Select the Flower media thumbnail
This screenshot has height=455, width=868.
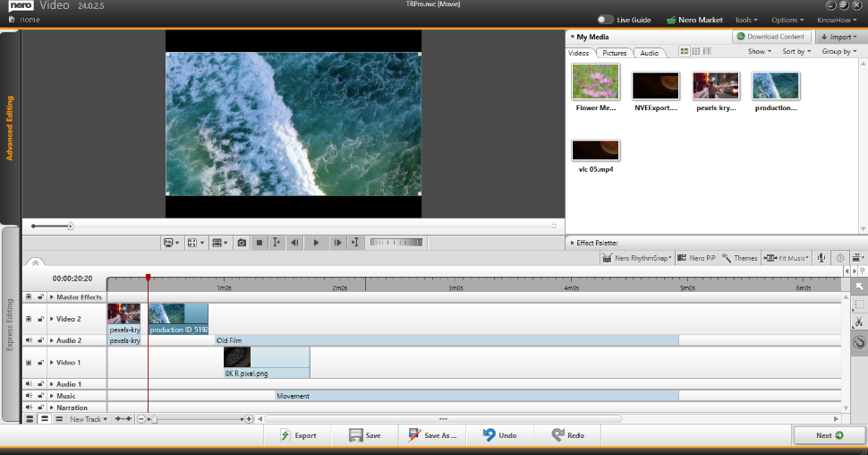pyautogui.click(x=595, y=82)
